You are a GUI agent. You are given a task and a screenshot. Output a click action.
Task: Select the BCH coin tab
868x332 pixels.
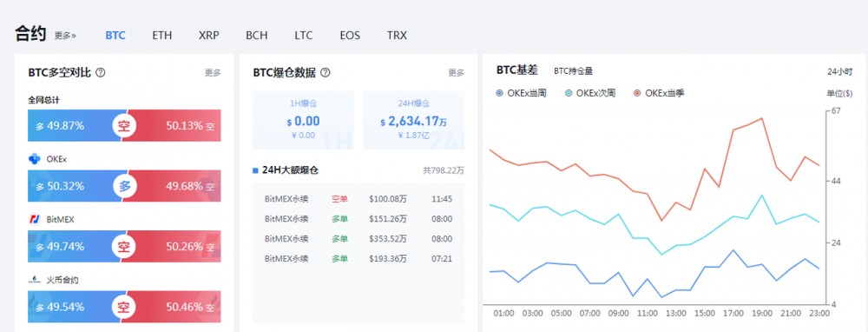pyautogui.click(x=257, y=36)
